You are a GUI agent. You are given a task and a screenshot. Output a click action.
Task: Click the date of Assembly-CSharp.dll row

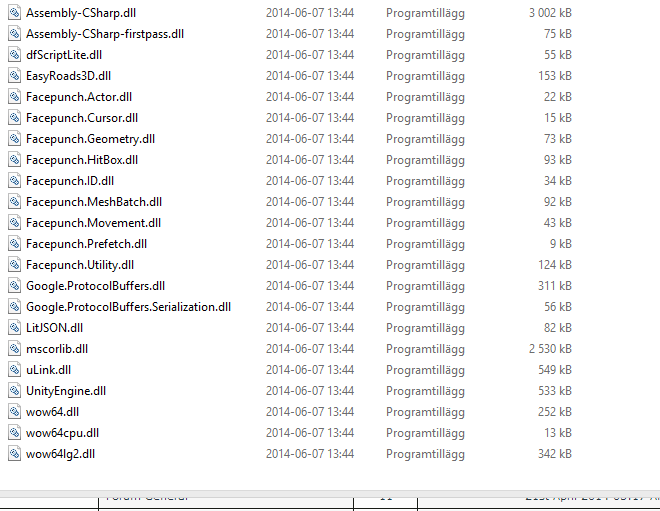310,13
